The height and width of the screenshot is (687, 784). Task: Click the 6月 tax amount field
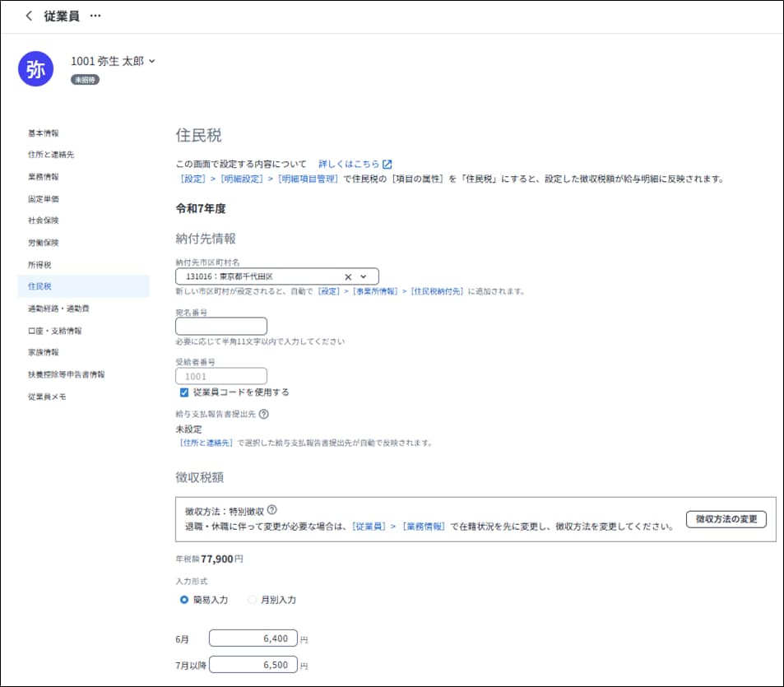point(253,638)
